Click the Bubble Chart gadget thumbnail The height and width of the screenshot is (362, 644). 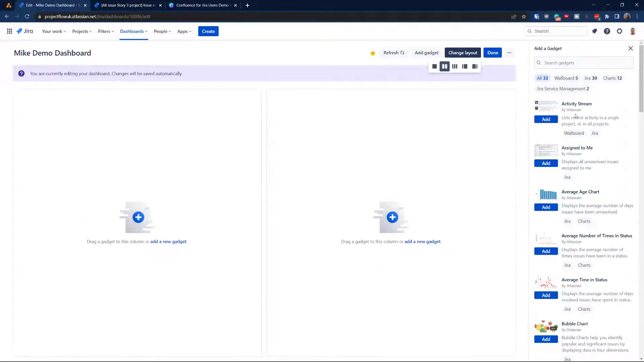click(546, 326)
